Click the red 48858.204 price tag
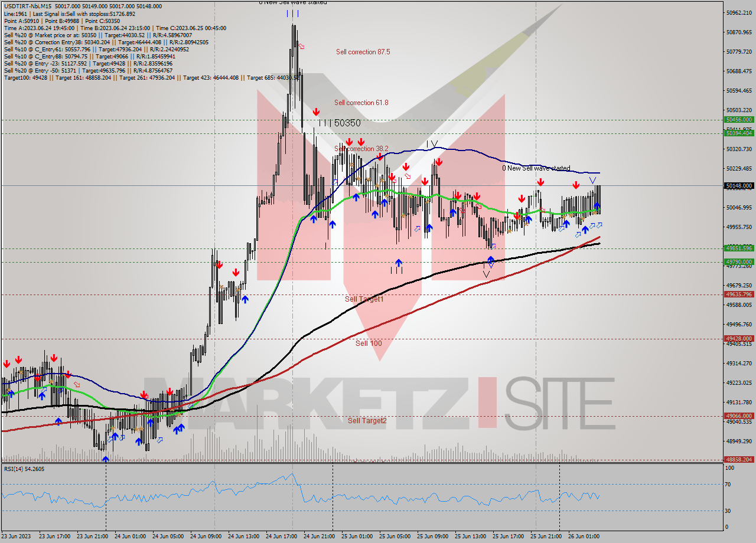 tap(738, 459)
